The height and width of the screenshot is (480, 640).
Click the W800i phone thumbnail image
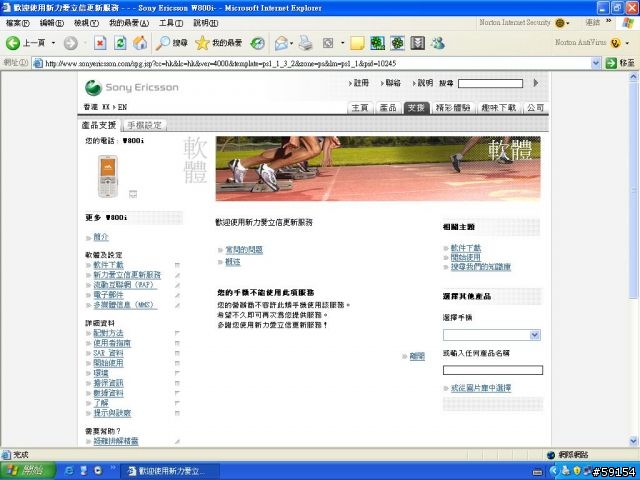coord(108,176)
